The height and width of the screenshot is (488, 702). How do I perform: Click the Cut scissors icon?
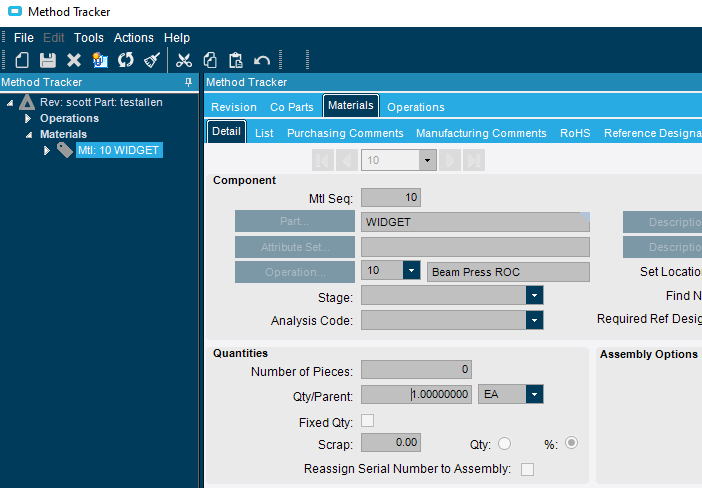184,60
